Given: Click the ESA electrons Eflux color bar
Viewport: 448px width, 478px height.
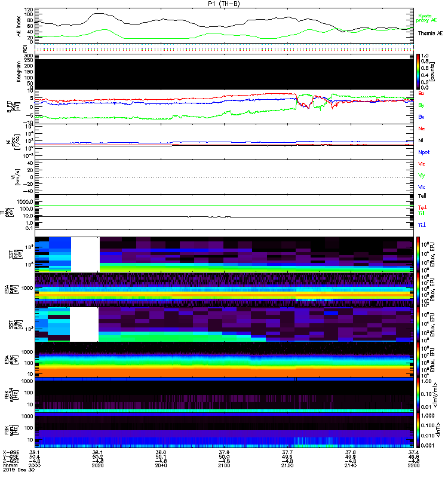Looking at the screenshot, I should click(418, 359).
